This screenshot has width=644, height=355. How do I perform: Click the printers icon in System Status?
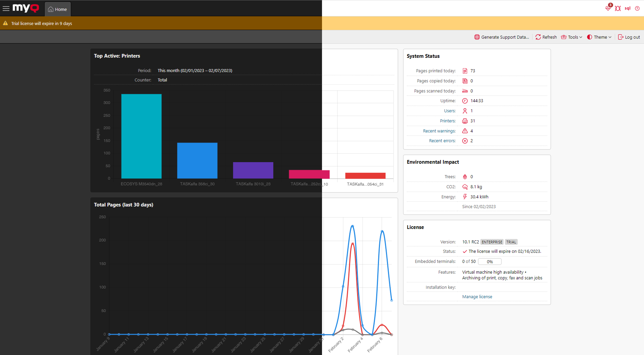point(465,121)
